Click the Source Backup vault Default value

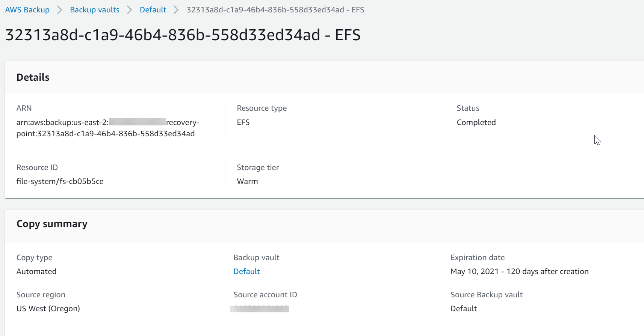(x=464, y=309)
